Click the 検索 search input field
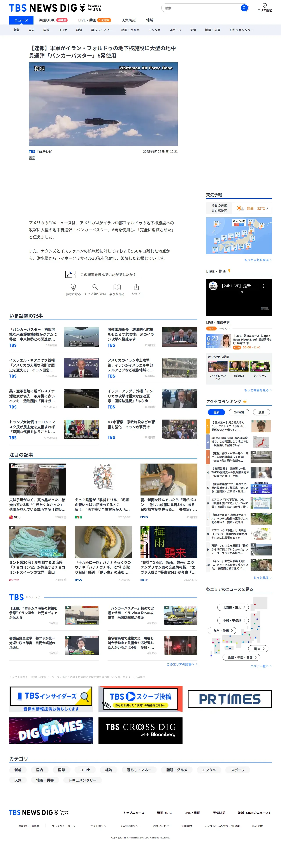Image resolution: width=281 pixels, height=868 pixels. [x=202, y=8]
